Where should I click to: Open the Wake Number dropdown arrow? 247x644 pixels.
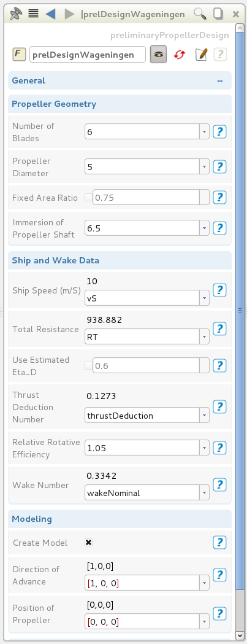(x=204, y=493)
